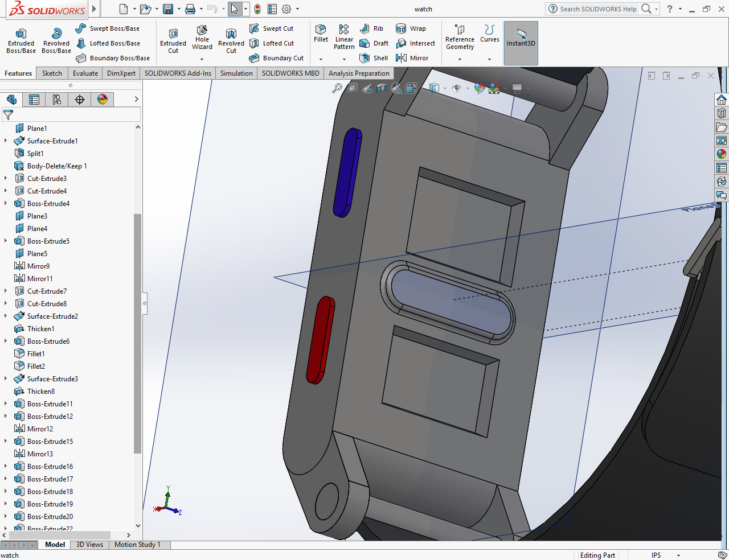Screen dimensions: 729x560
Task: Open the ConfigurationManager panel tab
Action: pyautogui.click(x=57, y=100)
